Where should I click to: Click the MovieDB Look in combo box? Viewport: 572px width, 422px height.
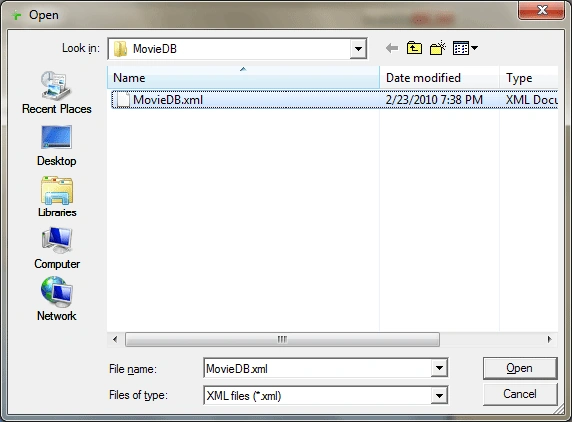(237, 49)
